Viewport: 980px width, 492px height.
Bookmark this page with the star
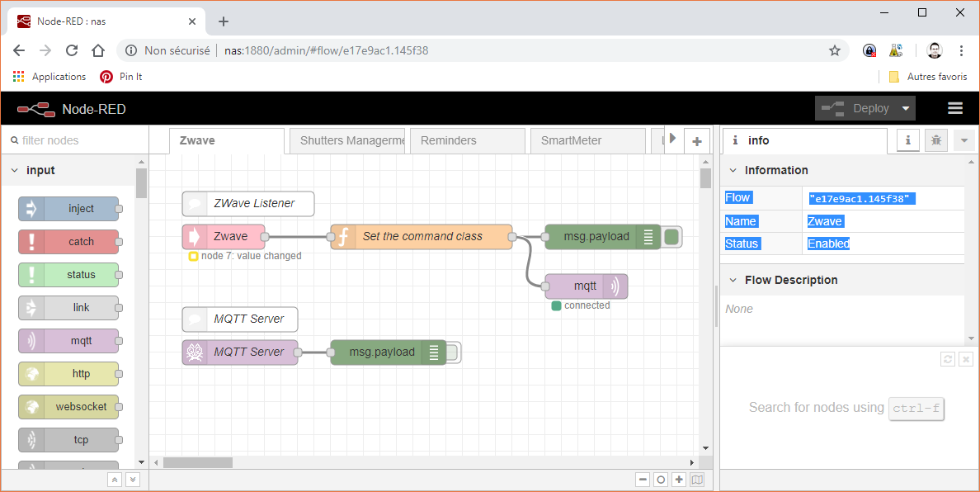(x=835, y=50)
